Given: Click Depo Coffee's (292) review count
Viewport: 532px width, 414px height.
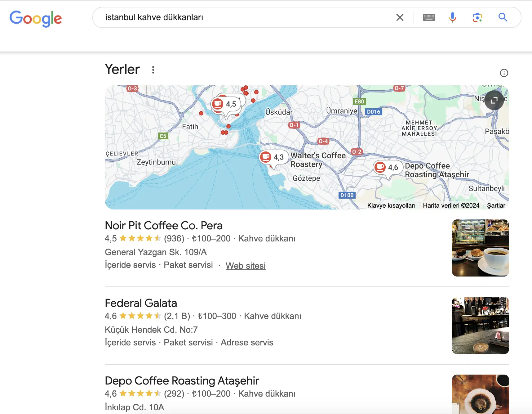Looking at the screenshot, I should pos(174,394).
